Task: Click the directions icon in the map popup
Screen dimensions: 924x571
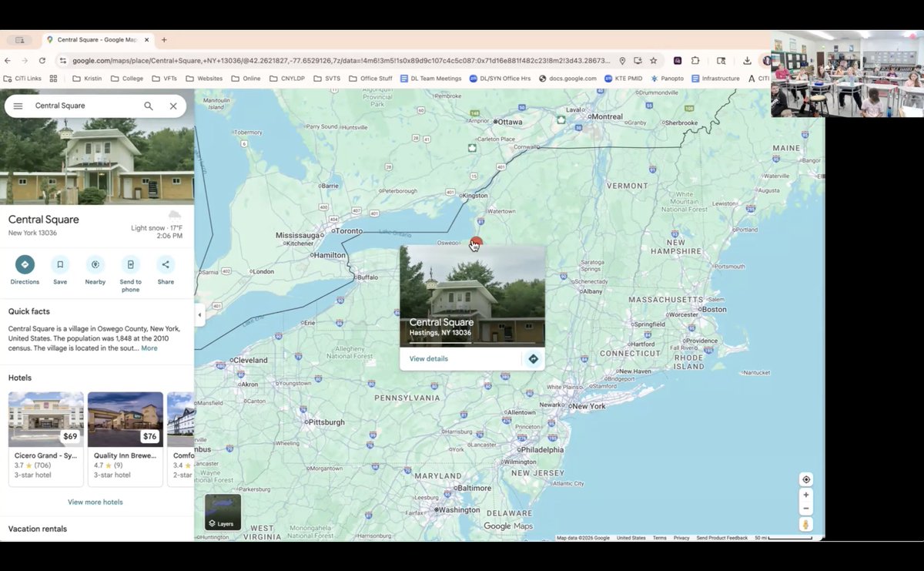Action: pos(533,359)
